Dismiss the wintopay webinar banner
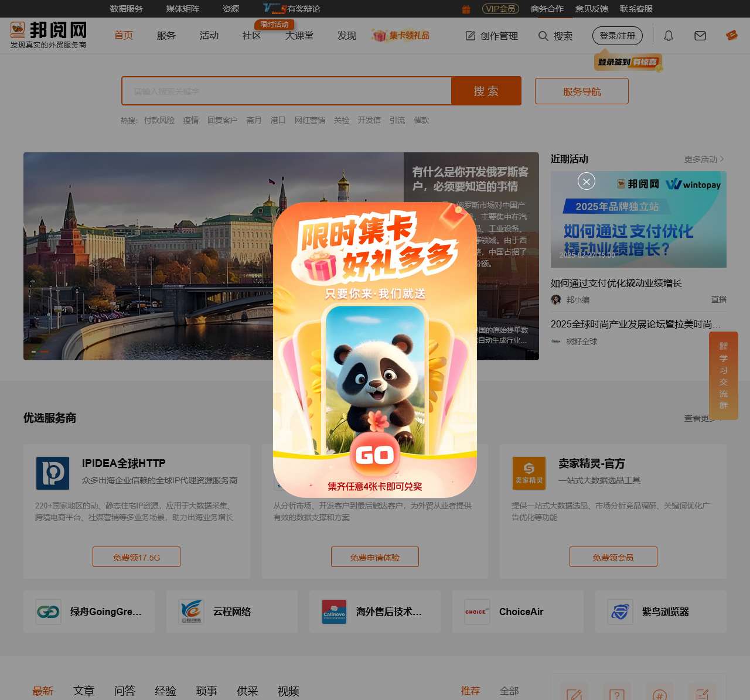The image size is (750, 700). pyautogui.click(x=586, y=182)
